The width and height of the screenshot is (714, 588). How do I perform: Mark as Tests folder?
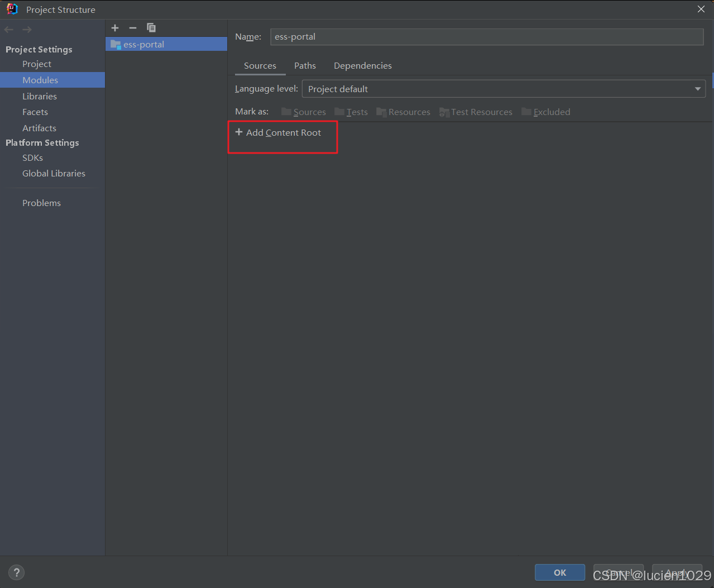point(351,112)
